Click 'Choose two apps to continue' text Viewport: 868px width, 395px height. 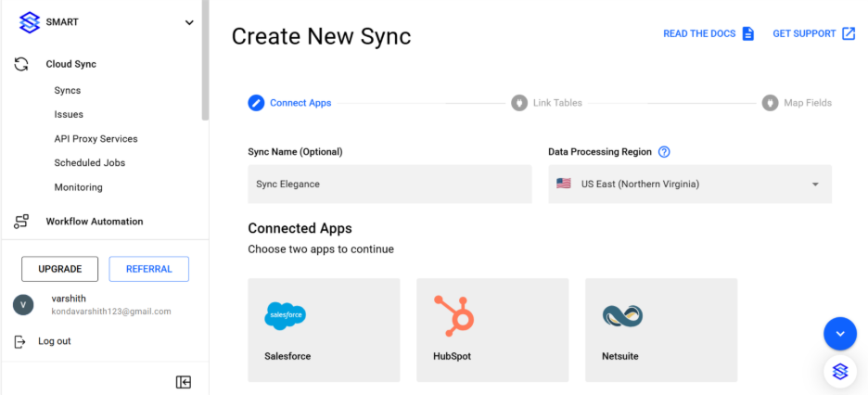pos(321,249)
